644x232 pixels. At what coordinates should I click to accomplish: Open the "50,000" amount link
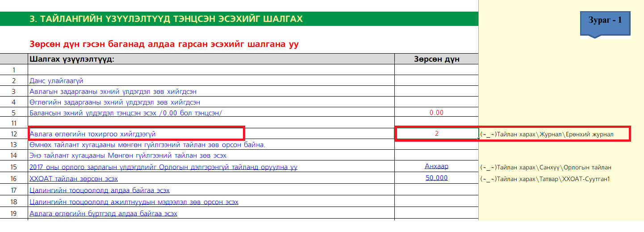point(436,178)
